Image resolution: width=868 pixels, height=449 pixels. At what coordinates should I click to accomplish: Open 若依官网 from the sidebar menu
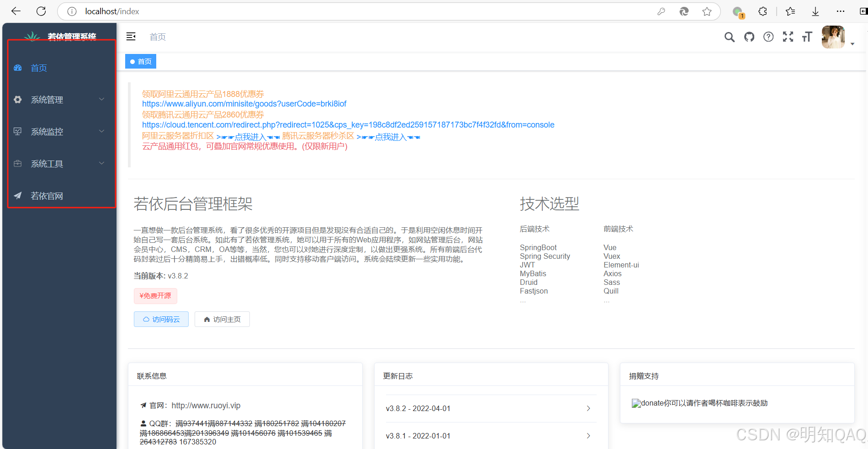pyautogui.click(x=46, y=196)
